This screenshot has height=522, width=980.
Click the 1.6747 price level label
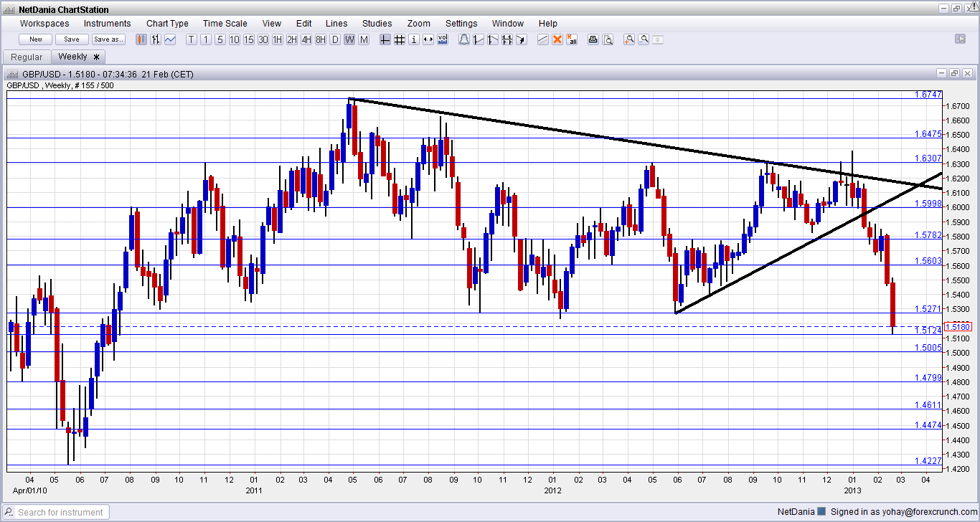(x=928, y=95)
